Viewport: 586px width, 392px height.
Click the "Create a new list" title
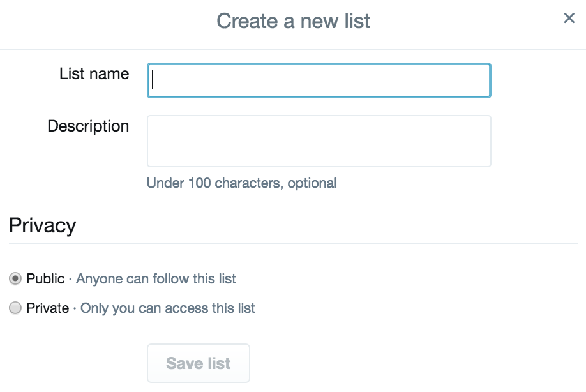click(293, 21)
